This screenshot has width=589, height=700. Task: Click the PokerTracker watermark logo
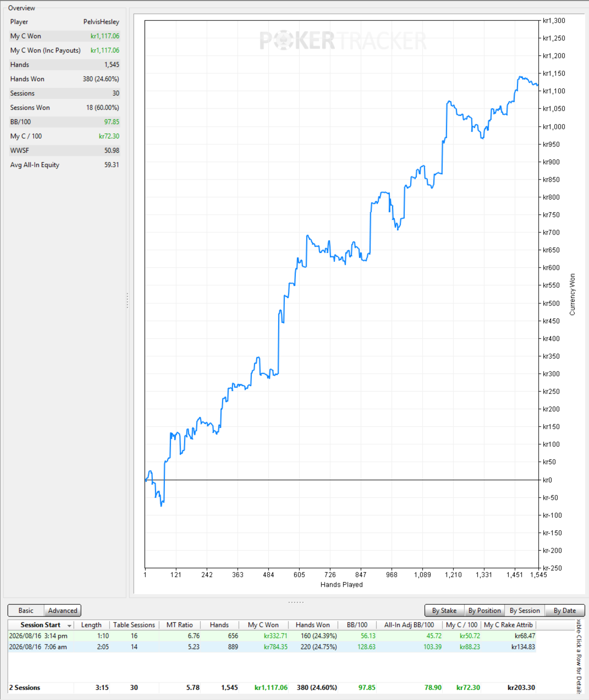(343, 40)
